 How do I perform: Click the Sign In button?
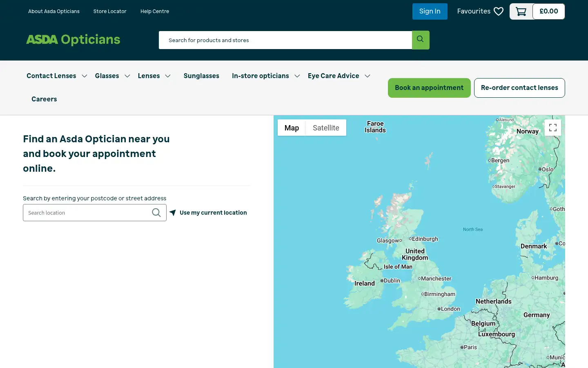point(430,11)
